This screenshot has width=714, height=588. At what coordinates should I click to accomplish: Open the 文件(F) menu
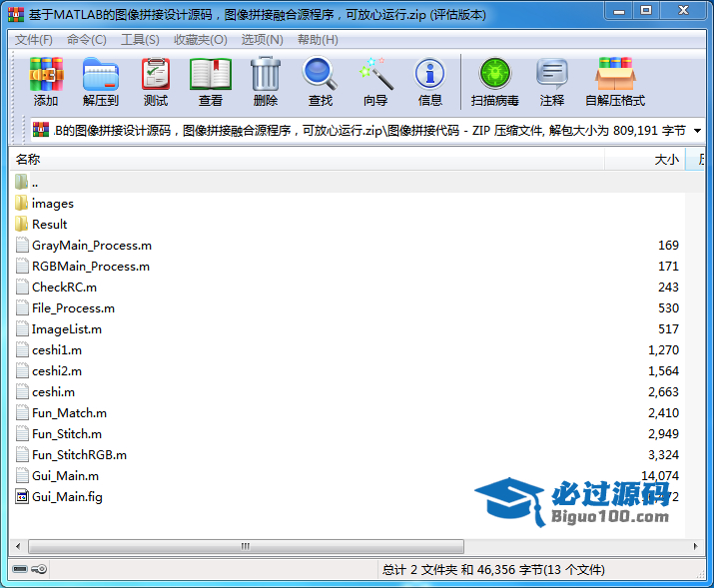click(34, 40)
